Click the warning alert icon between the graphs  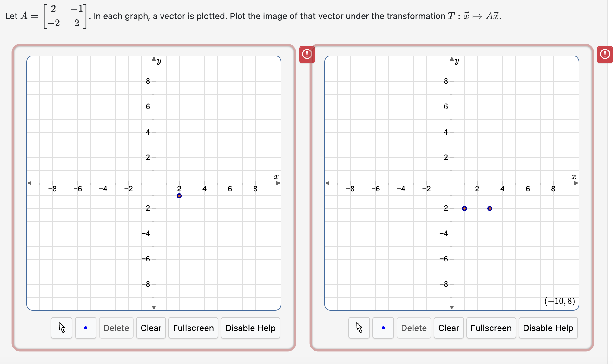pyautogui.click(x=306, y=54)
